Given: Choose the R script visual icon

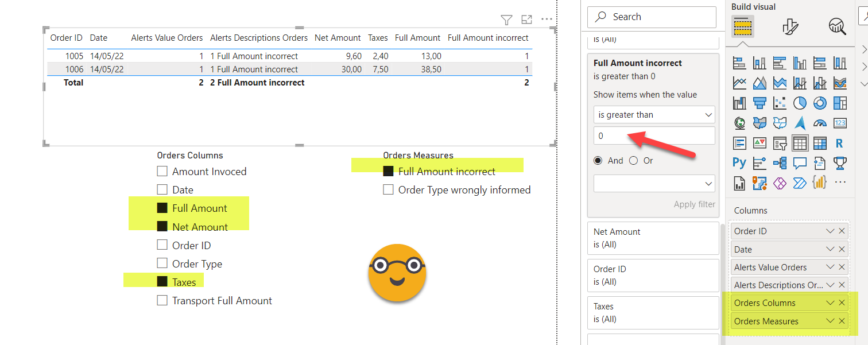Looking at the screenshot, I should tap(839, 143).
